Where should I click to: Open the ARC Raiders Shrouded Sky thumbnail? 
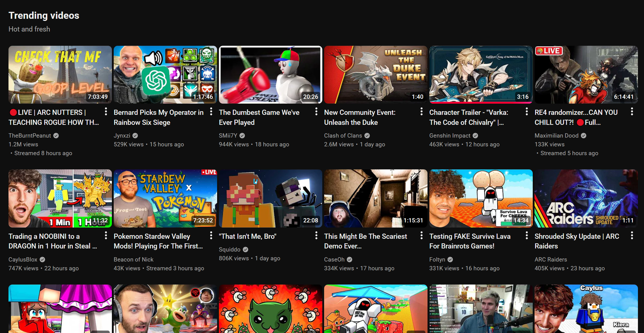[x=586, y=198]
